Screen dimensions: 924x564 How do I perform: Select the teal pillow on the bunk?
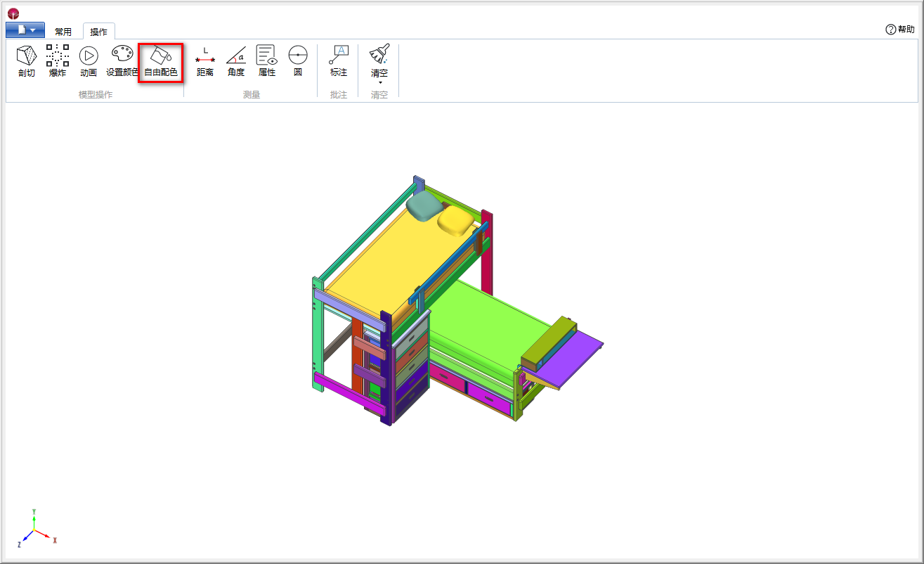point(424,206)
